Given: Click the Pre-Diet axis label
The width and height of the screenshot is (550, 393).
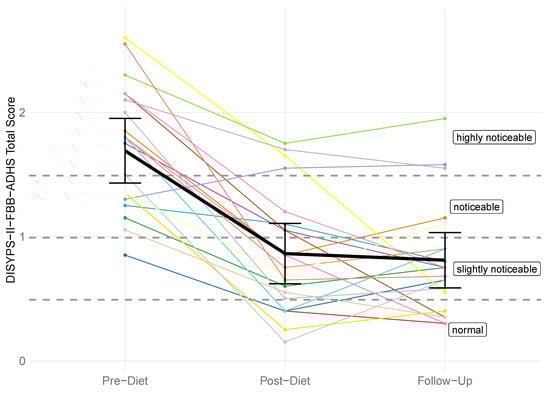Looking at the screenshot, I should click(x=125, y=381).
